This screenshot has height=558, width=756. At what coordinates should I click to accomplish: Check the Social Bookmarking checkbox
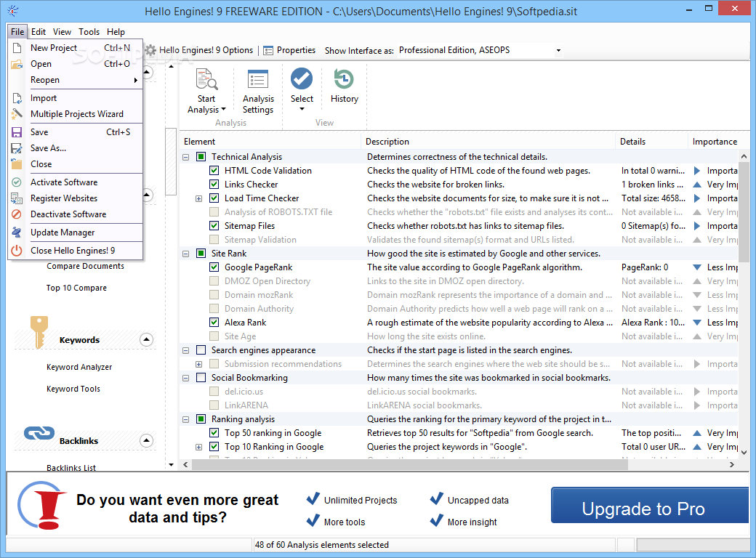pyautogui.click(x=201, y=378)
